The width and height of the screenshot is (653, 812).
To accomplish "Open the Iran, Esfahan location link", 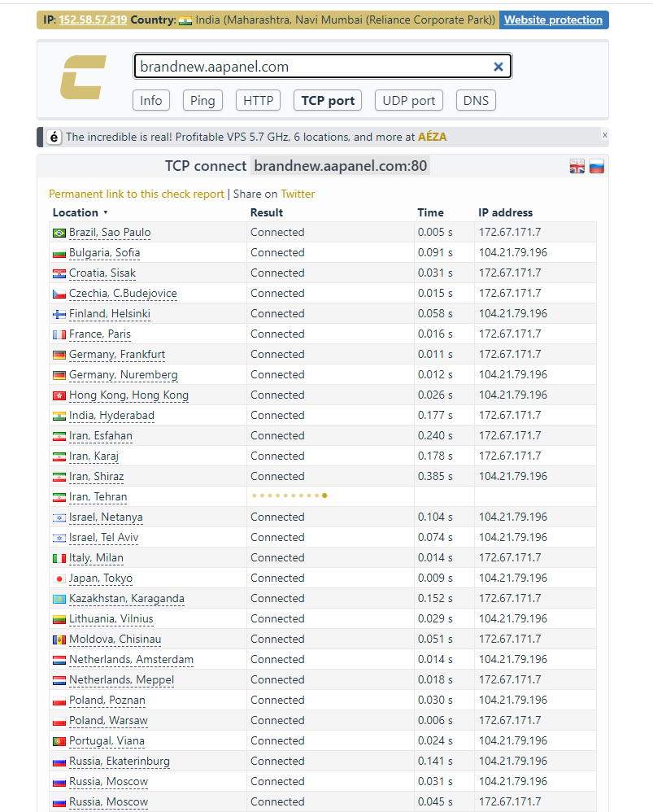I will tap(101, 436).
